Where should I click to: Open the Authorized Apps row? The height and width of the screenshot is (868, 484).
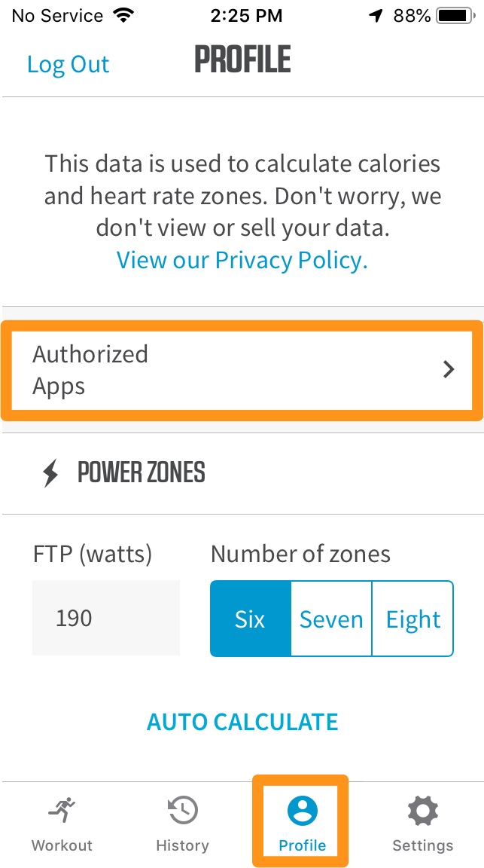coord(226,370)
